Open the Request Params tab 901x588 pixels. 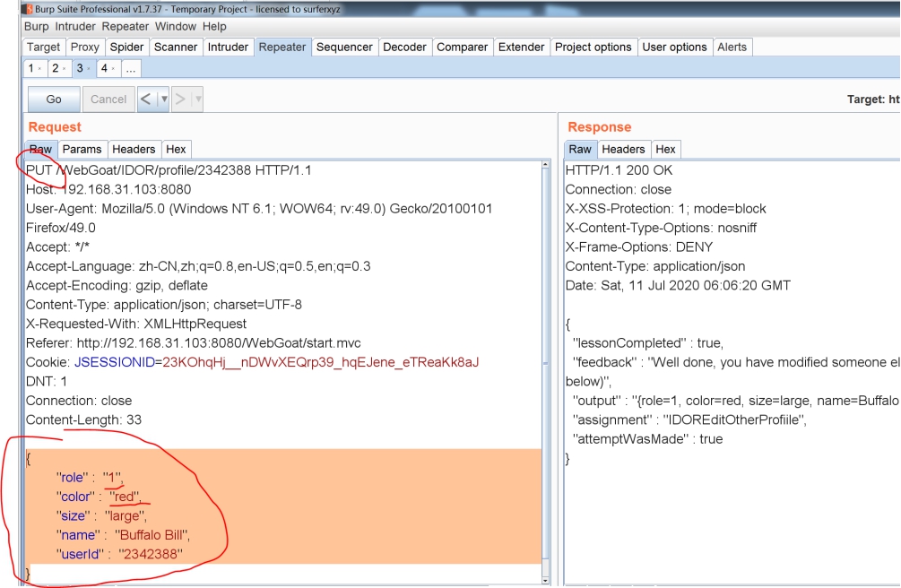pos(82,150)
